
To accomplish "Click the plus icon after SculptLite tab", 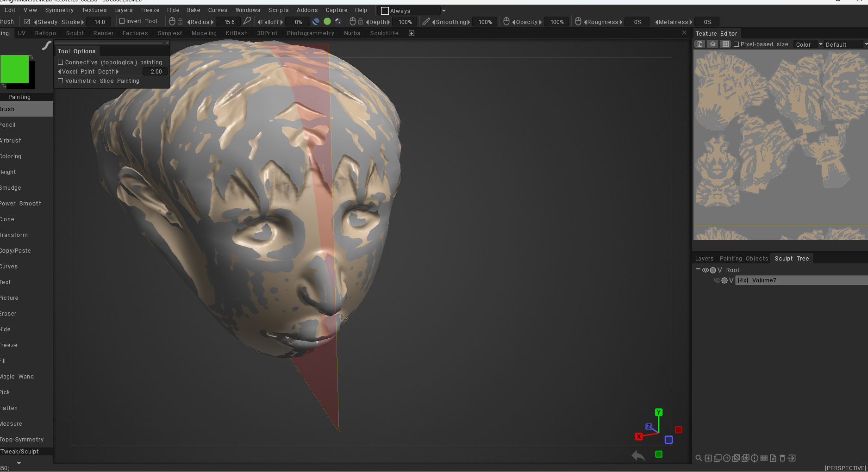I will [411, 33].
